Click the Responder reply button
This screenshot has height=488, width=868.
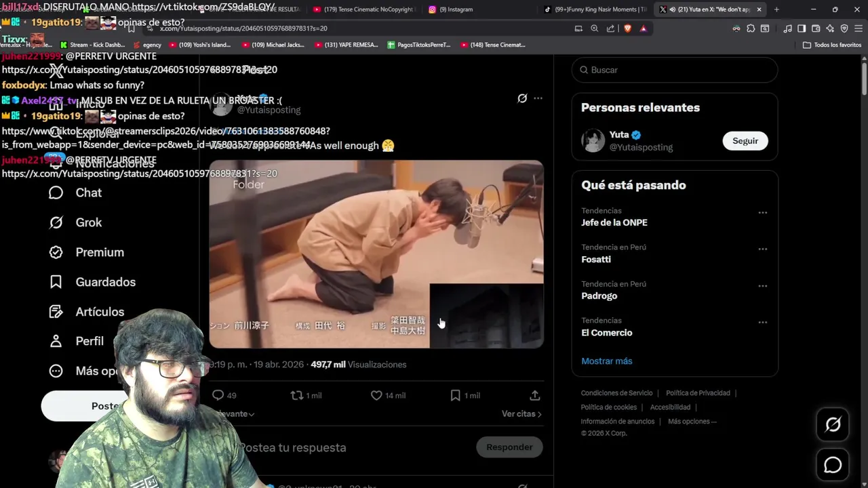(x=509, y=447)
